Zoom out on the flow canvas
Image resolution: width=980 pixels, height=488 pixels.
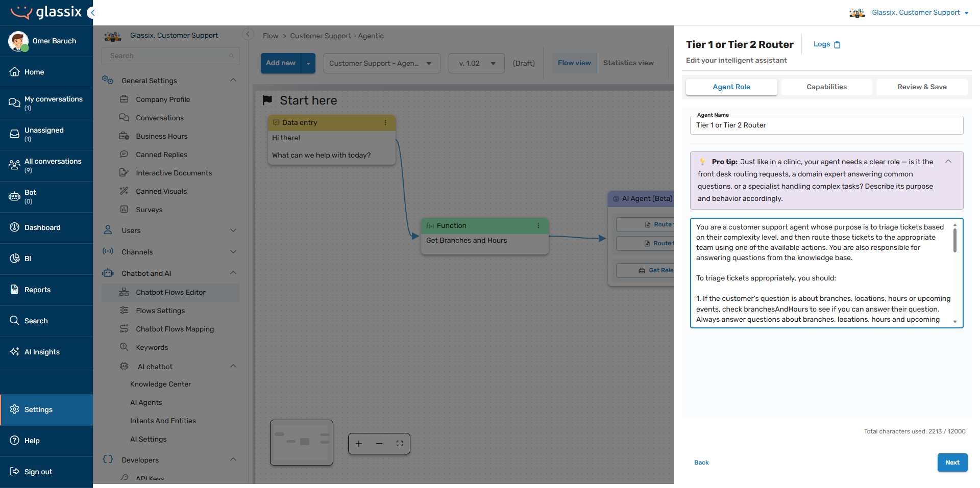coord(379,444)
